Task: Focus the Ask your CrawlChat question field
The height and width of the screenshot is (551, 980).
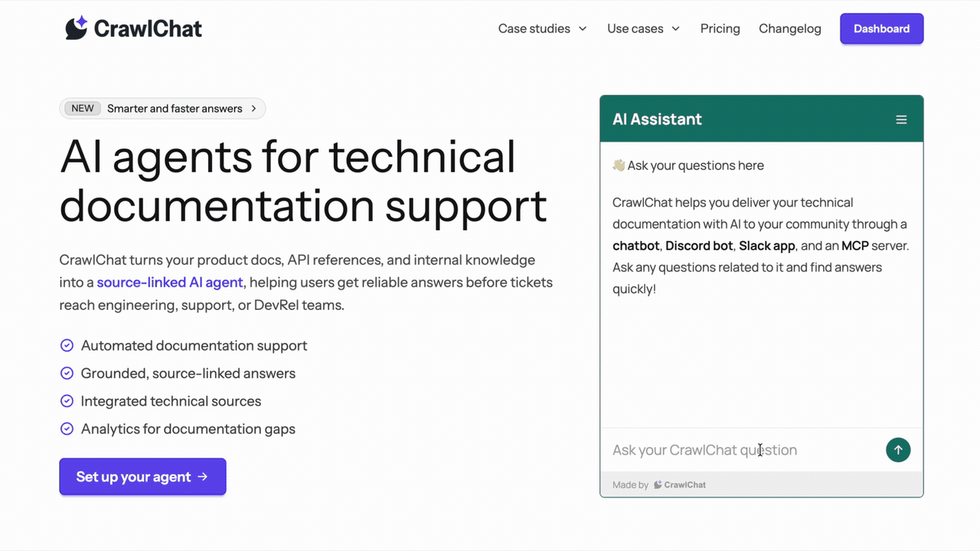Action: click(744, 450)
